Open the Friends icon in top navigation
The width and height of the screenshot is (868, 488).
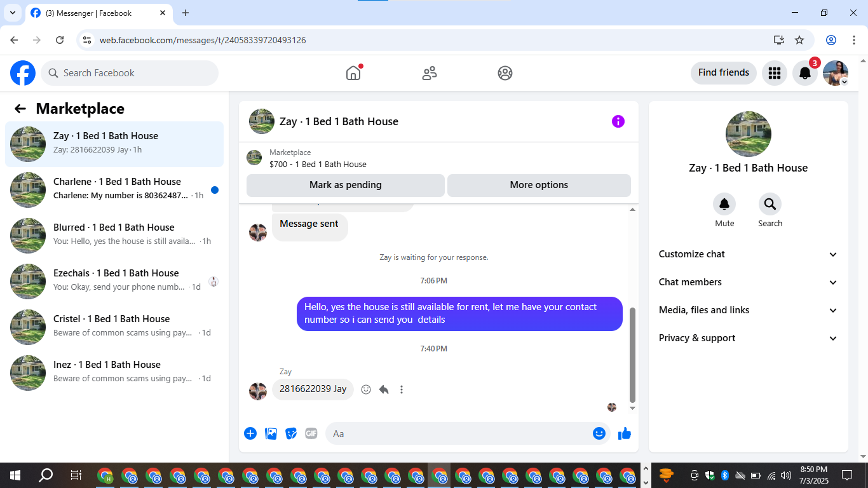click(x=430, y=73)
